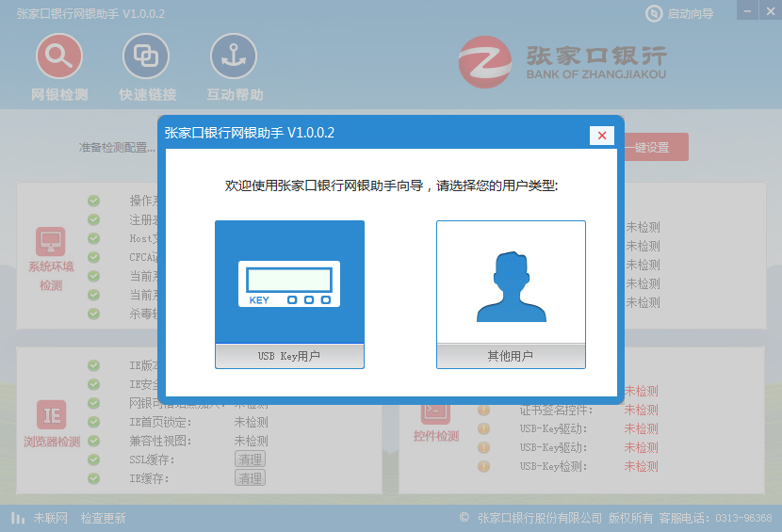Select the IE 浏览器检测 icon
The image size is (782, 532).
click(52, 415)
